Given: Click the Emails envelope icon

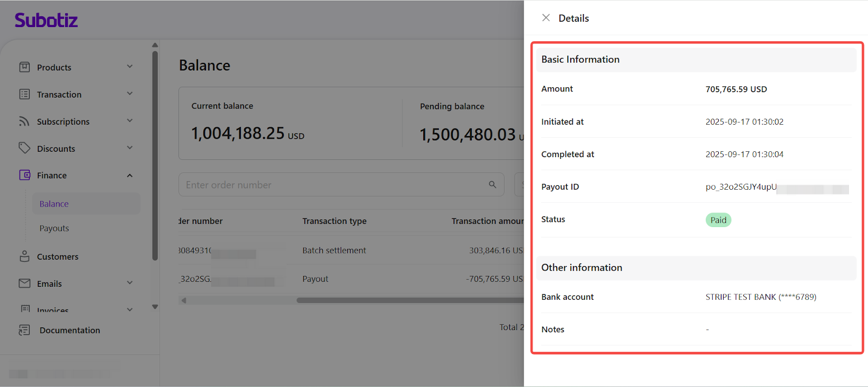Looking at the screenshot, I should (24, 283).
